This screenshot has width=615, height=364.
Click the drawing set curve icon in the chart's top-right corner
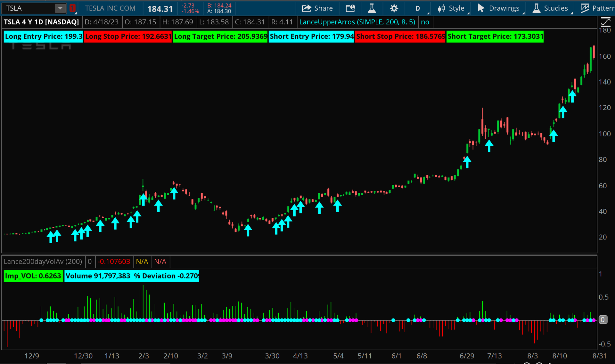[605, 22]
